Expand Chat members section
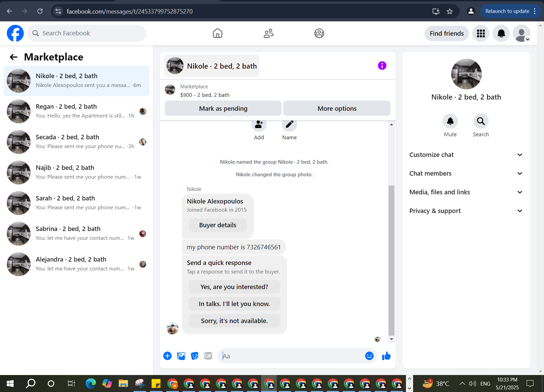Image resolution: width=544 pixels, height=392 pixels. (x=466, y=174)
